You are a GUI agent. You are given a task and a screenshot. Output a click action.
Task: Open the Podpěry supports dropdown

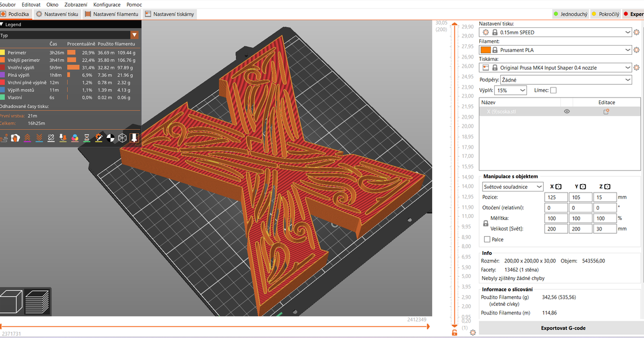click(x=566, y=80)
